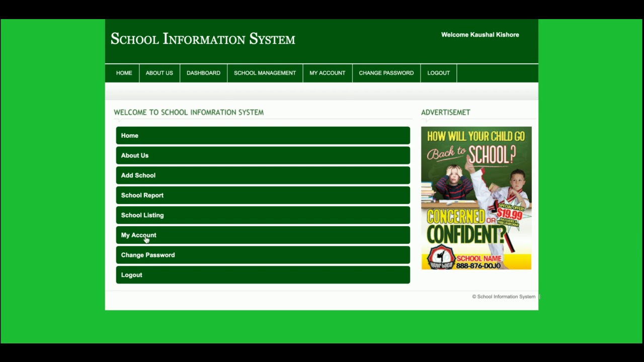Open MY ACCOUNT in the navigation bar

click(328, 73)
